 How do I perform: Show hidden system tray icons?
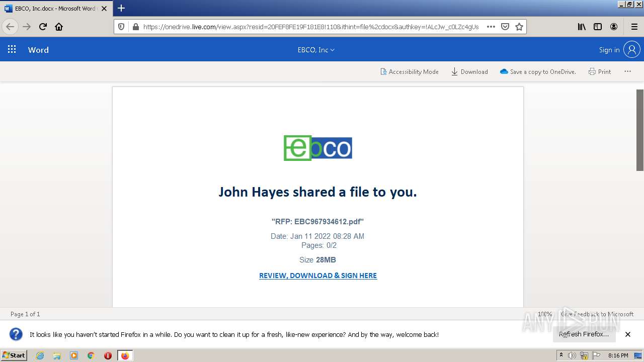tap(561, 355)
